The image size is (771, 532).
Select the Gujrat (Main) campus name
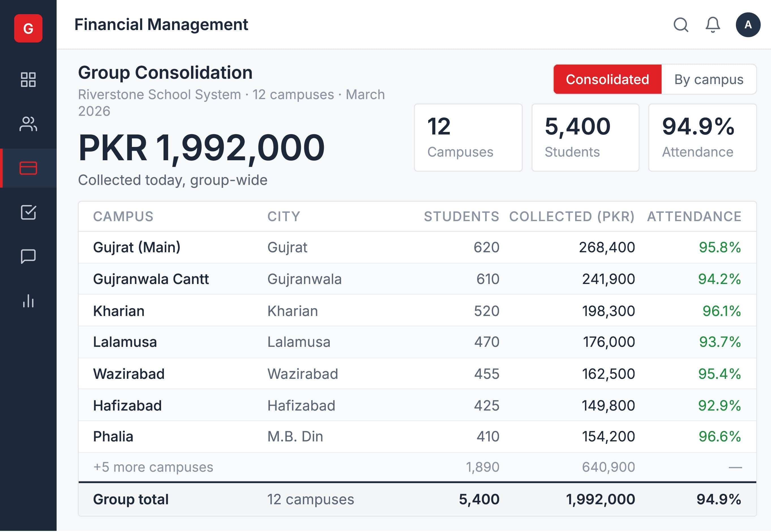(137, 247)
